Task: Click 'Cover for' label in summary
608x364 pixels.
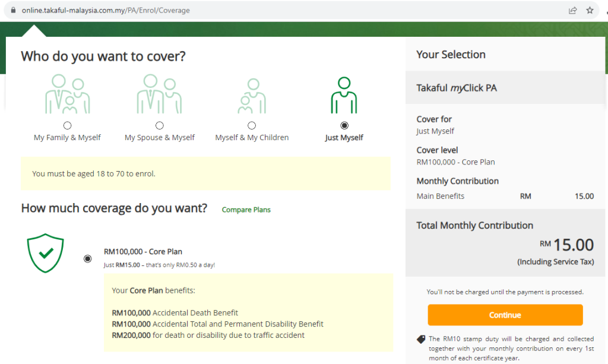Action: click(434, 119)
